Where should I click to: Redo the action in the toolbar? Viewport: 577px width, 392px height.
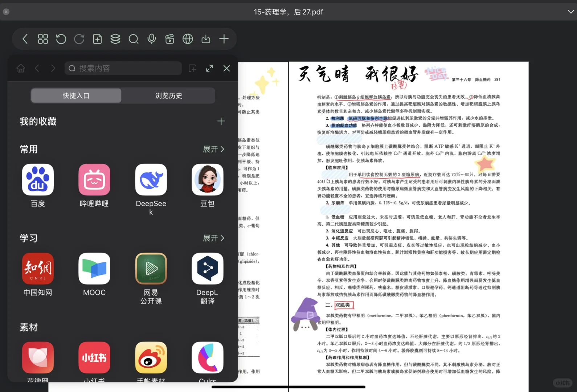(79, 39)
